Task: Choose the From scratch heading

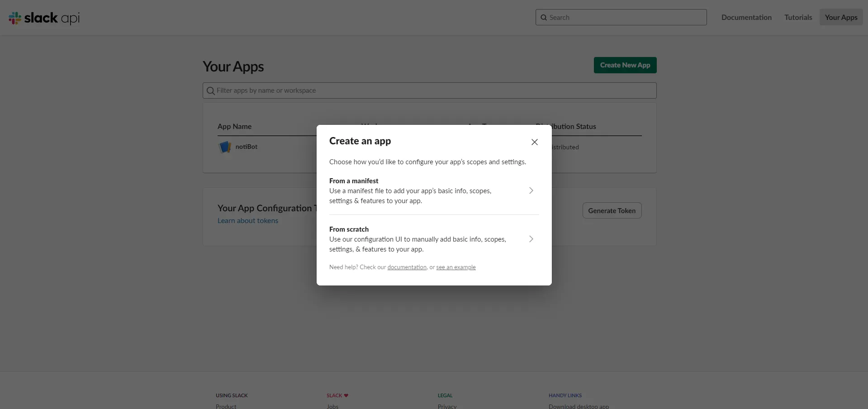Action: point(349,229)
